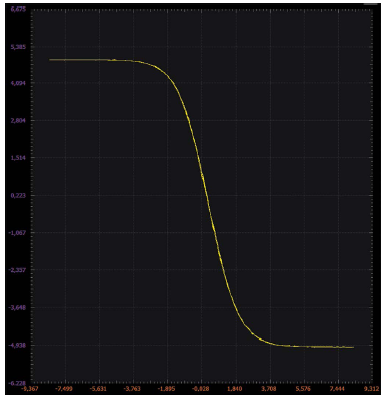The height and width of the screenshot is (399, 384).
Task: Click the -9,367 x-axis label
Action: [30, 389]
